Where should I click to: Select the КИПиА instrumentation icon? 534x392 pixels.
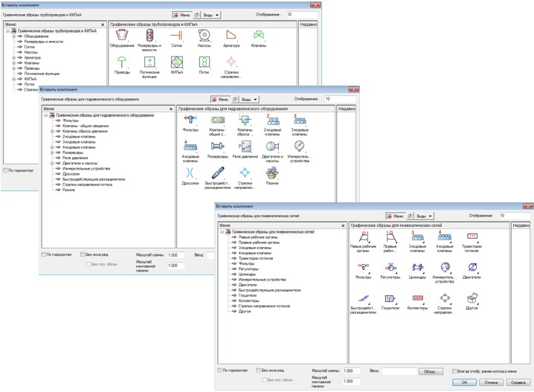tap(177, 62)
